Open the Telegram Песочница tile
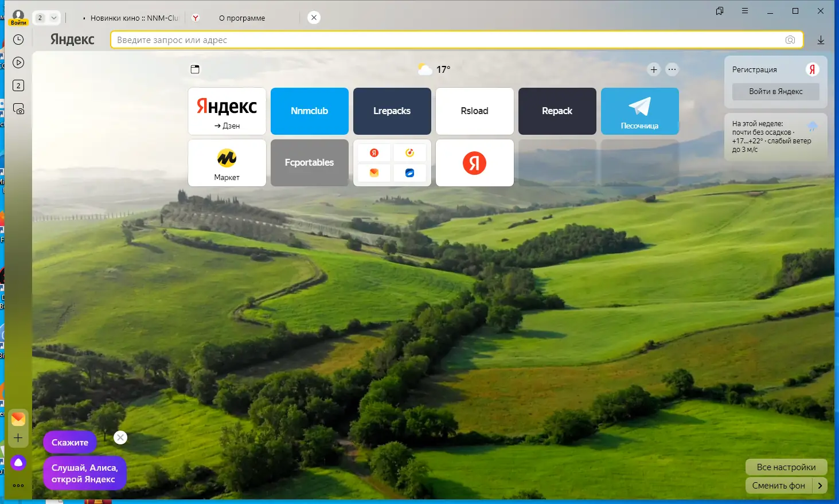Screen dimensions: 839x504 [640, 111]
